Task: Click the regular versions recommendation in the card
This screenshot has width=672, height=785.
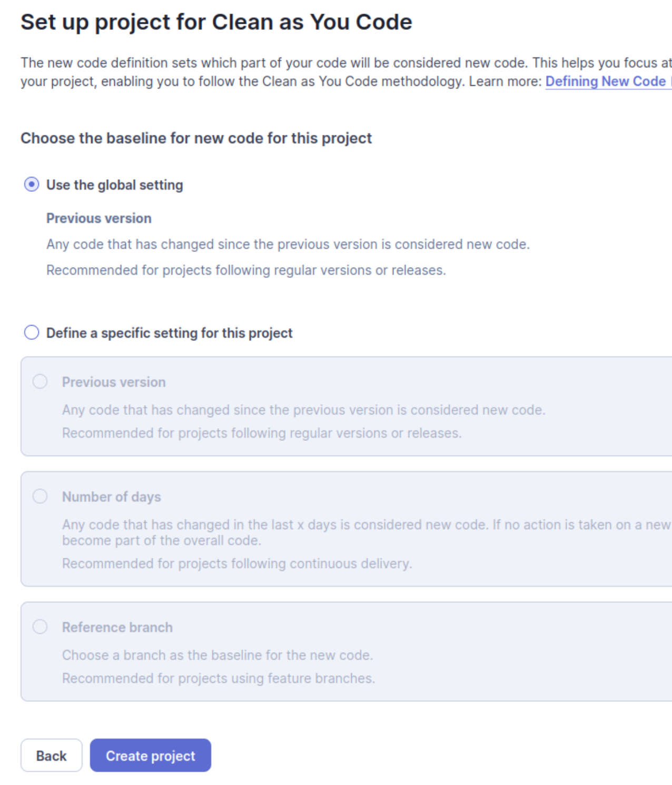Action: pyautogui.click(x=262, y=433)
